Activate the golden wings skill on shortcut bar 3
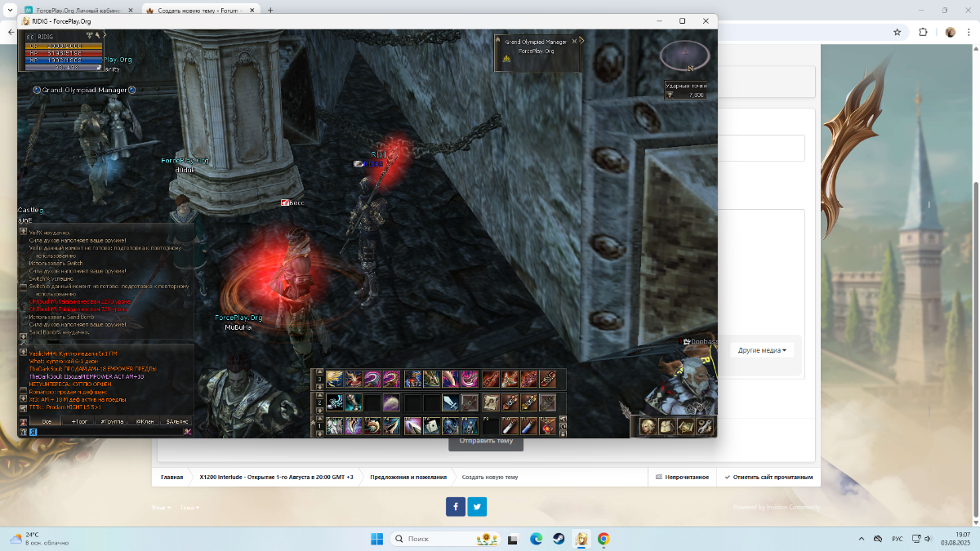Viewport: 980px width, 551px height. (335, 379)
